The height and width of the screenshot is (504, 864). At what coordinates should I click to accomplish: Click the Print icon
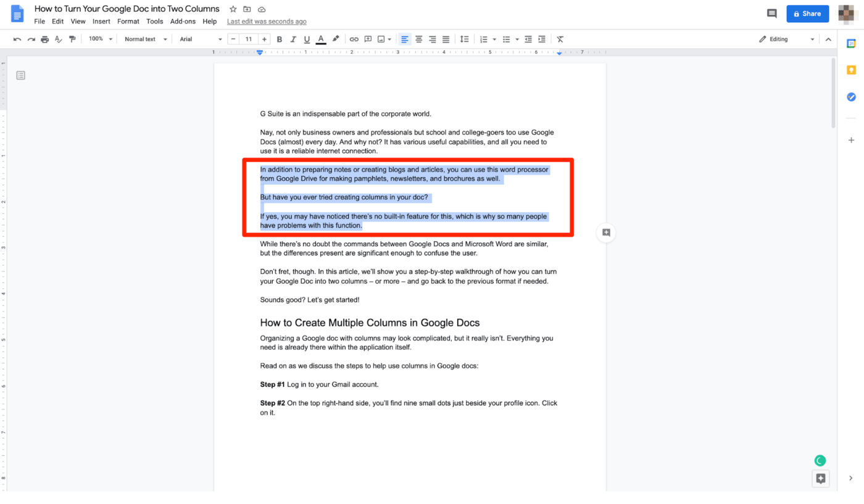coord(44,39)
